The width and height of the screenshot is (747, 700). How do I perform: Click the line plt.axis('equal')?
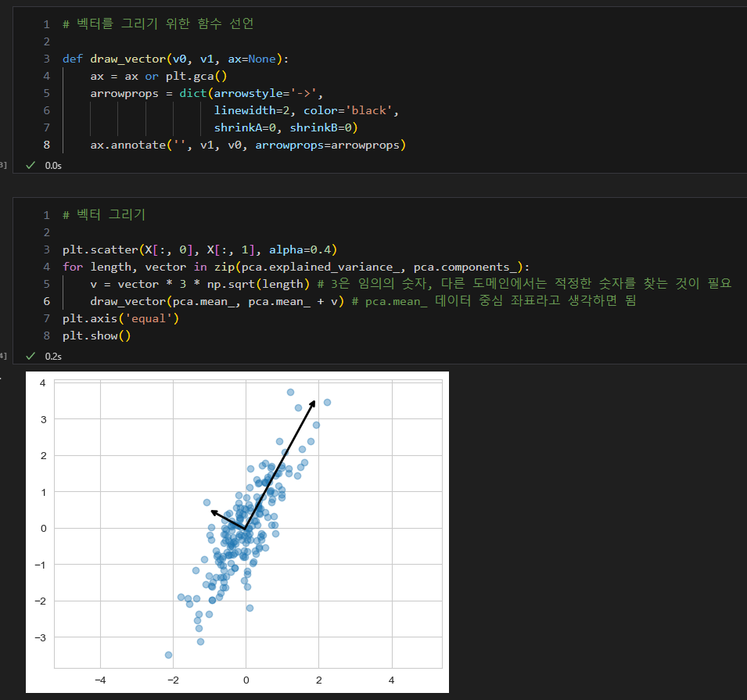click(x=121, y=318)
